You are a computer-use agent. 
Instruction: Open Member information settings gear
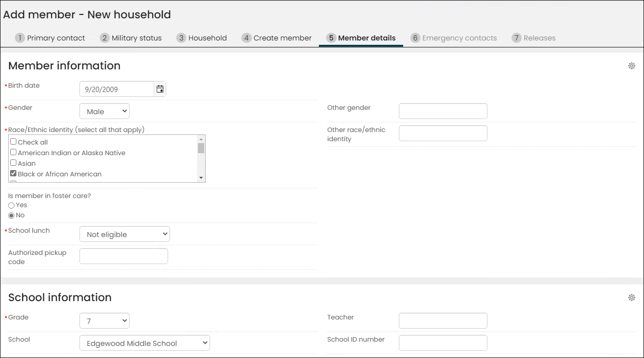631,66
